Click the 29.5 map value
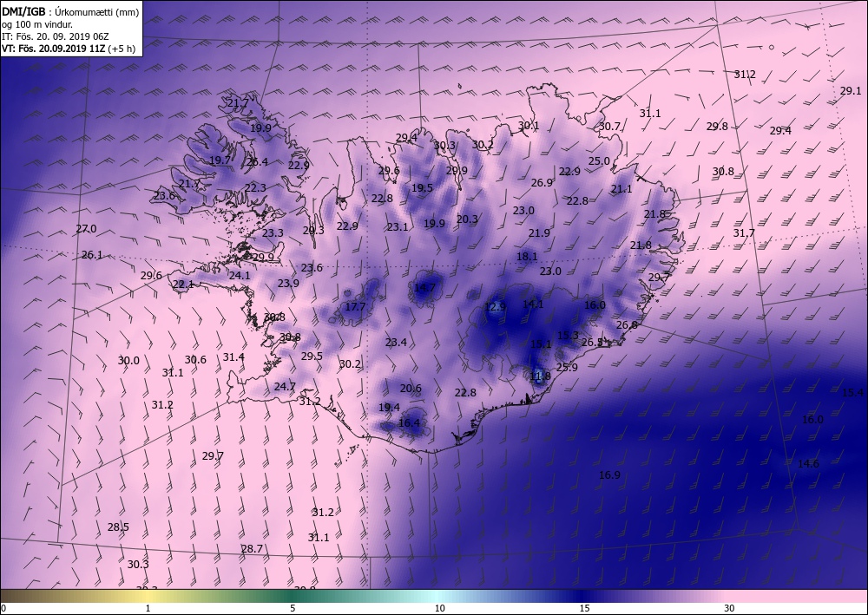868x615 pixels. pos(312,357)
